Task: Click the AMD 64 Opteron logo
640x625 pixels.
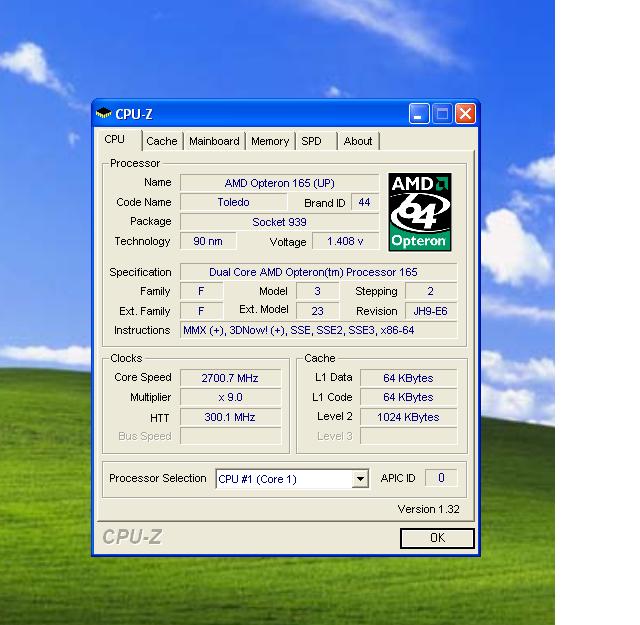Action: click(420, 212)
